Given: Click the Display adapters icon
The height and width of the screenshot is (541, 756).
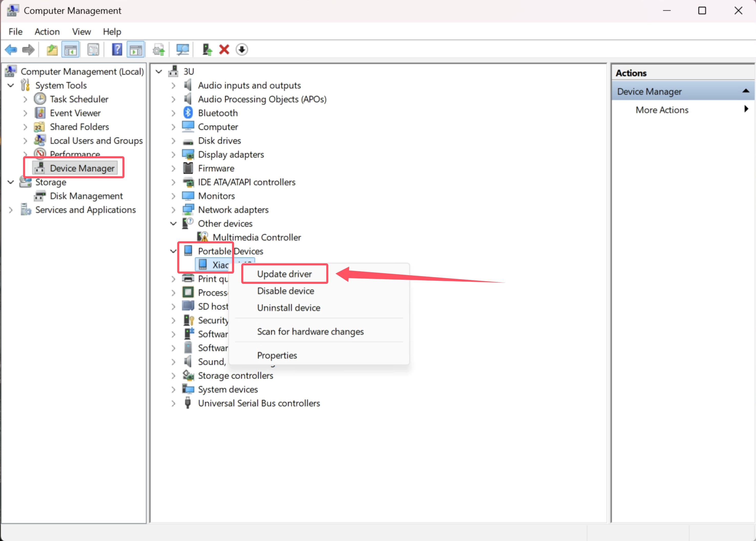Looking at the screenshot, I should pyautogui.click(x=188, y=154).
